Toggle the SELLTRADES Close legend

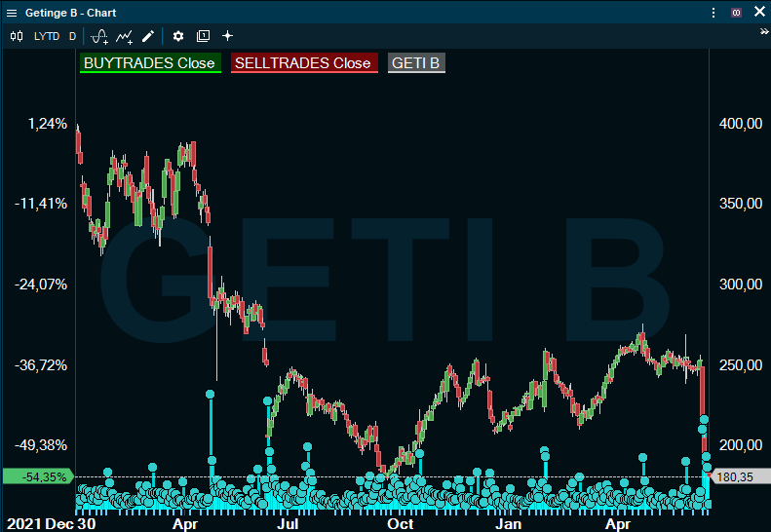click(304, 63)
